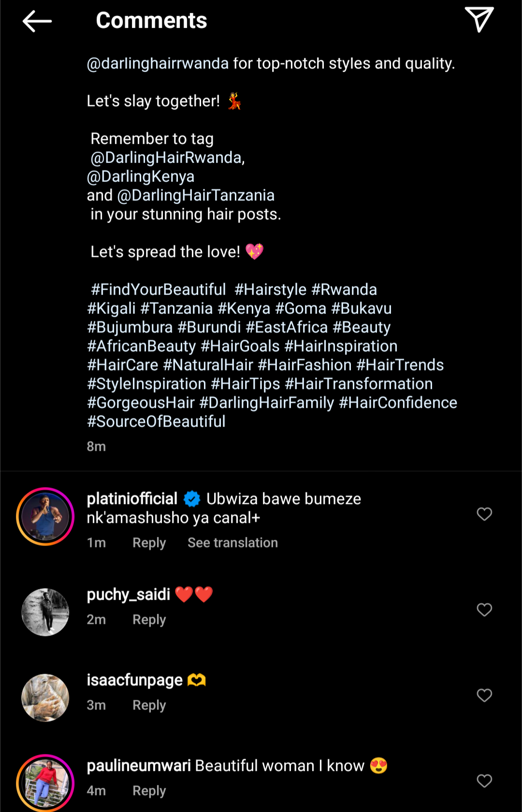
Task: Open platiniofficial's profile picture
Action: (x=45, y=517)
